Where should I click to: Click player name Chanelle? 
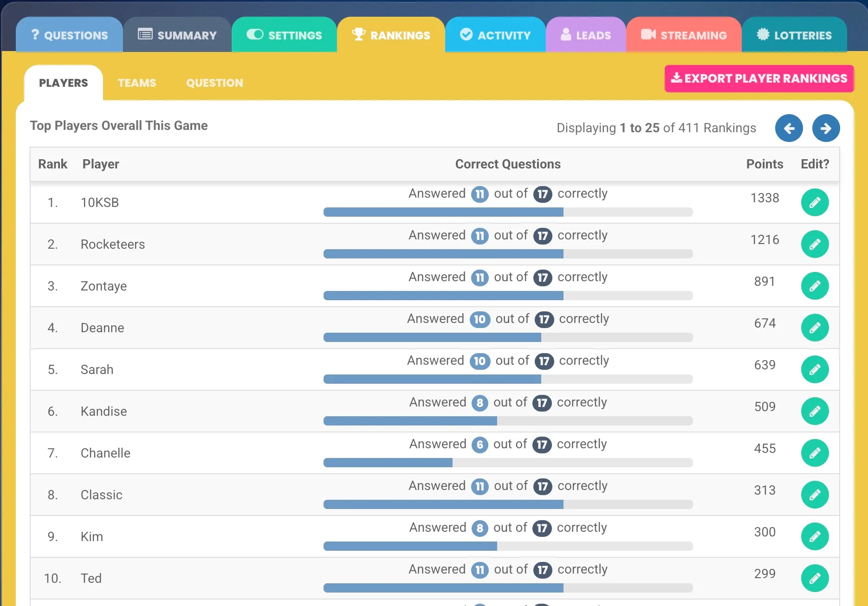[105, 453]
